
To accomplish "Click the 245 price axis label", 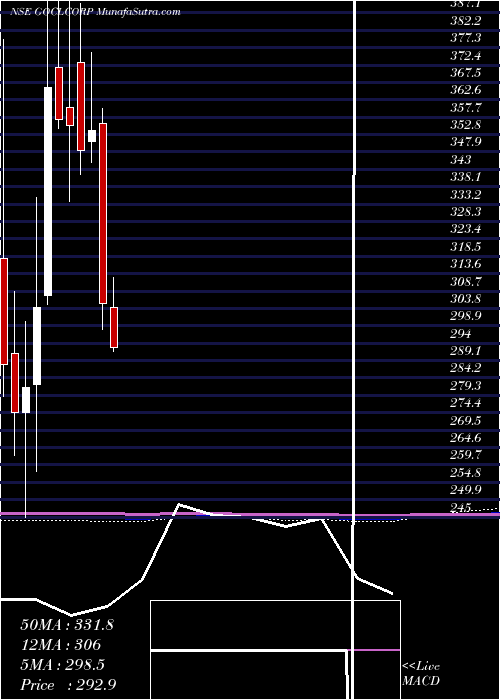I will (x=462, y=508).
